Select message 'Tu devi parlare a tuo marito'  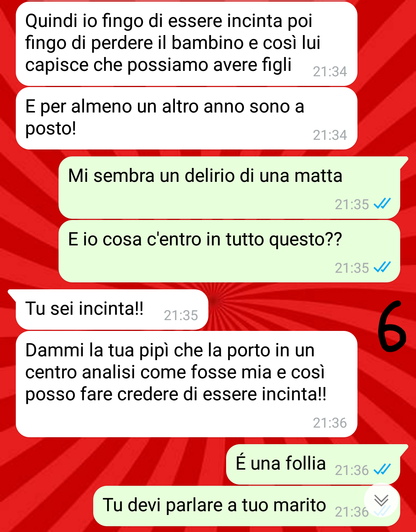click(x=247, y=506)
